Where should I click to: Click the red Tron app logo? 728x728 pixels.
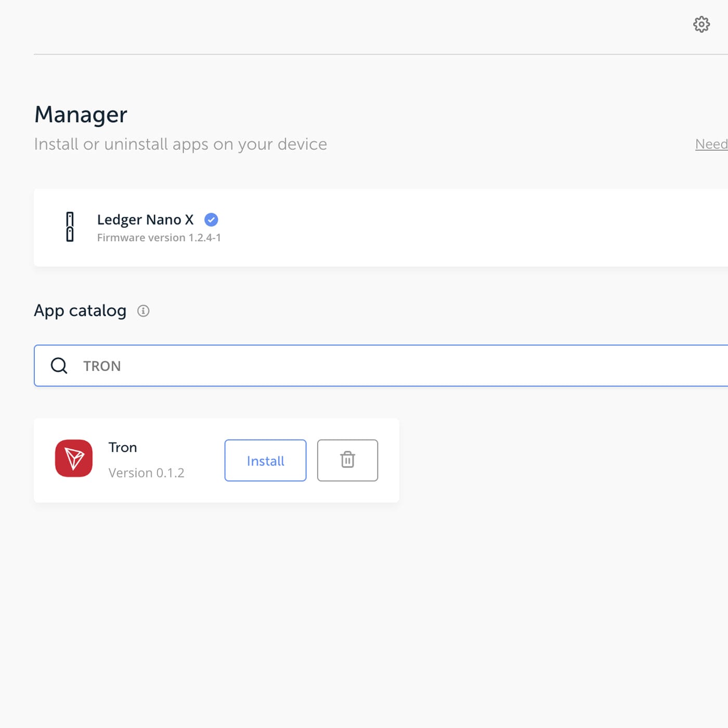point(74,459)
